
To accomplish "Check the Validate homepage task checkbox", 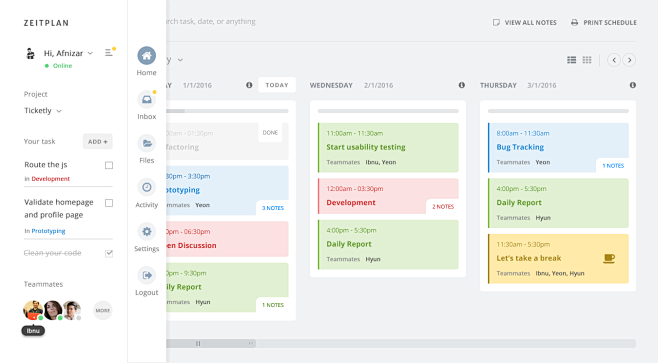I will [x=109, y=203].
